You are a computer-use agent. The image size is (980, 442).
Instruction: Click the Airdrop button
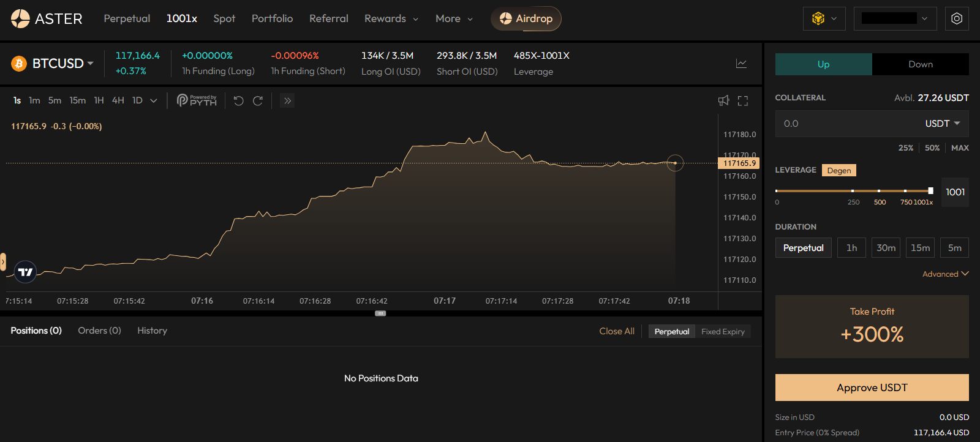[x=526, y=19]
